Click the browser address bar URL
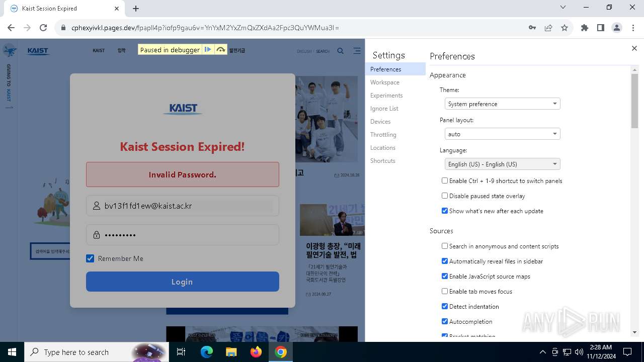Viewport: 644px width, 362px height. 205,28
